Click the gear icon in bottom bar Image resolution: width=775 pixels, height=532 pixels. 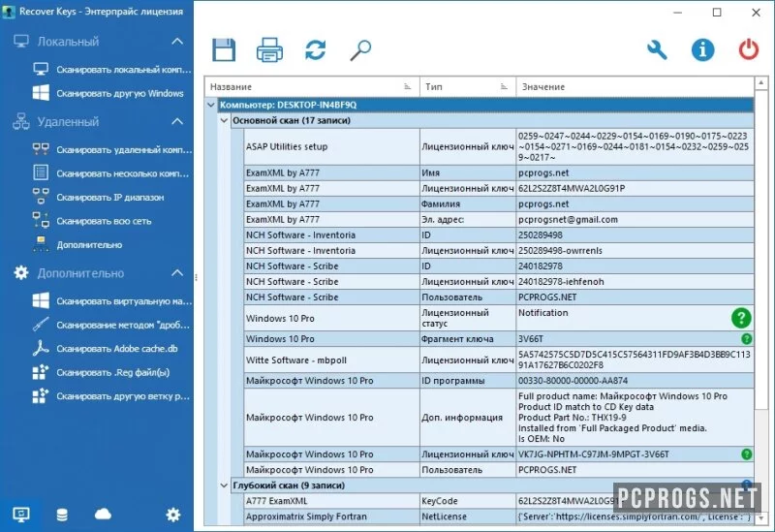(x=173, y=515)
